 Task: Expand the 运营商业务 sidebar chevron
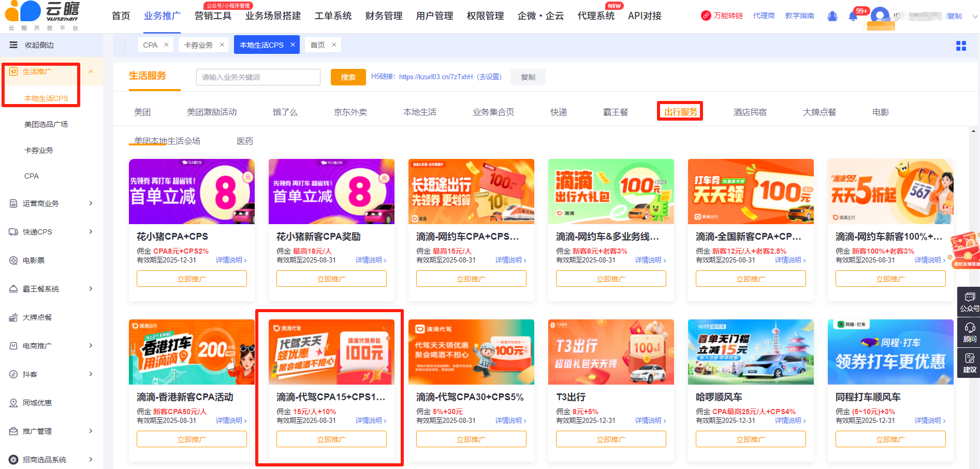[x=91, y=203]
